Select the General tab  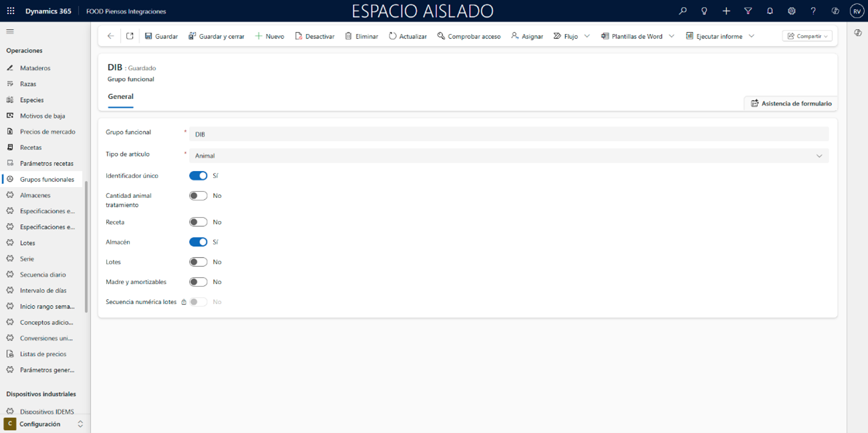[x=121, y=97]
